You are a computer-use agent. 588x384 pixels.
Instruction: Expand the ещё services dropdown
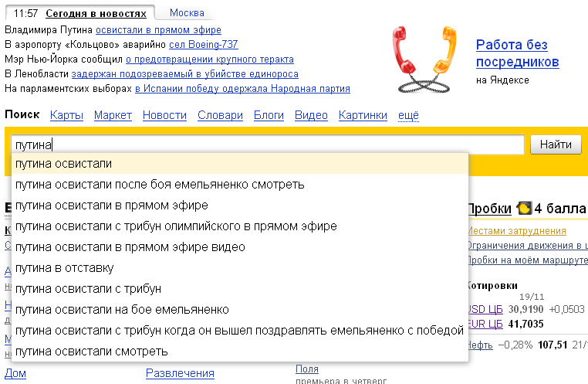click(x=408, y=115)
